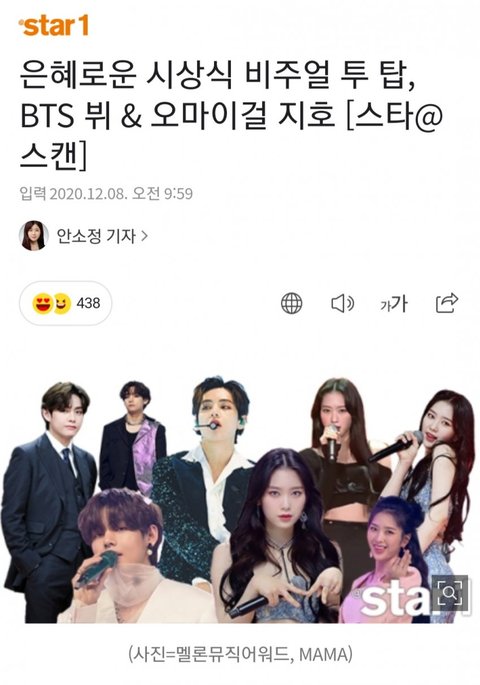Open the globe translation icon
480x685 pixels.
click(x=291, y=303)
